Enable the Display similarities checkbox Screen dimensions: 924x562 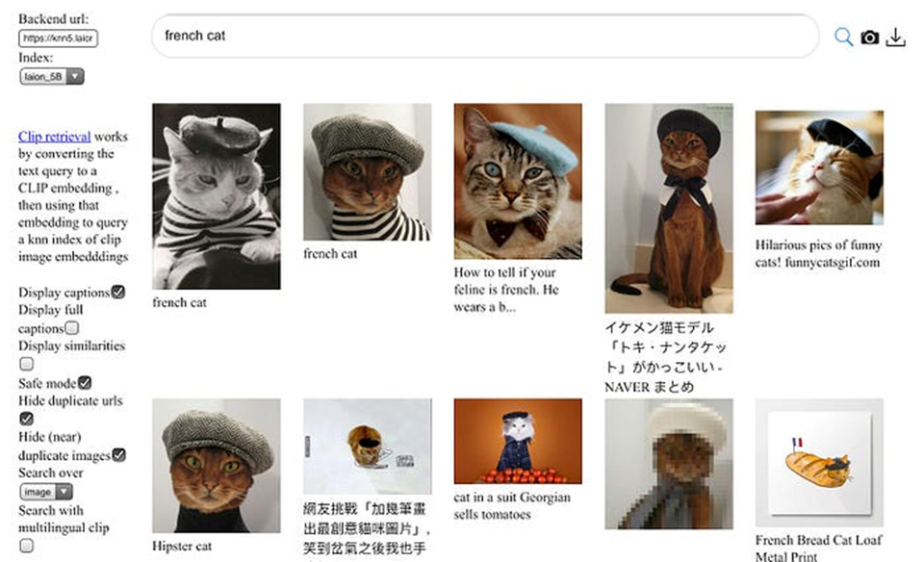pos(27,364)
